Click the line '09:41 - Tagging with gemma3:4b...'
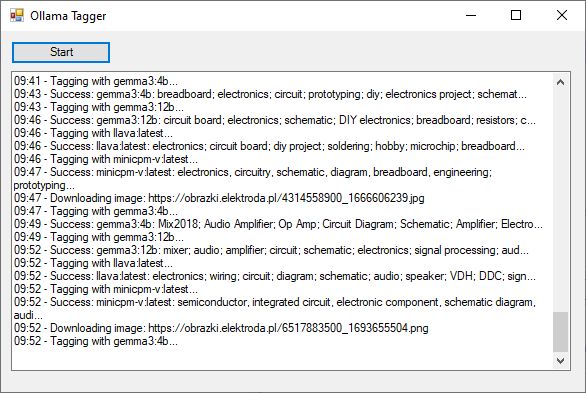Image resolution: width=586 pixels, height=393 pixels. 96,81
